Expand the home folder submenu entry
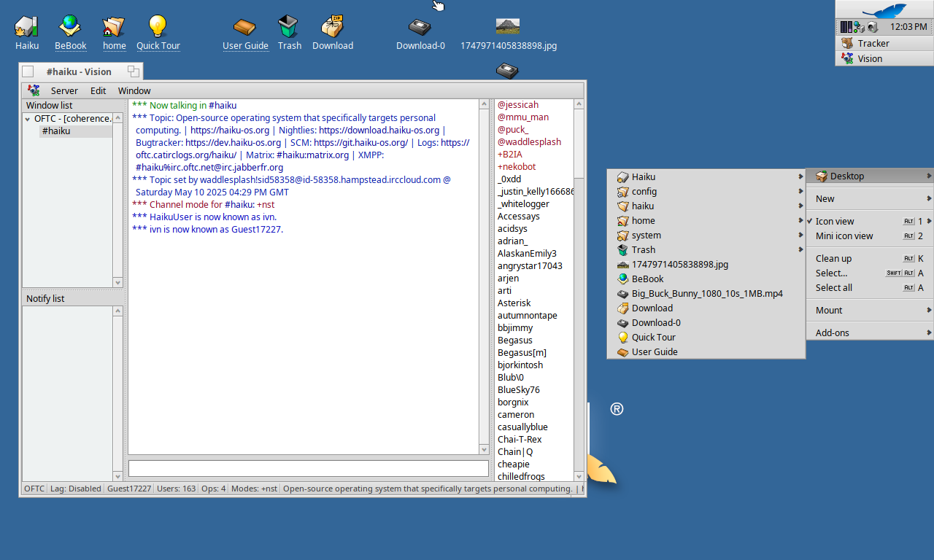The width and height of the screenshot is (934, 560). (706, 220)
